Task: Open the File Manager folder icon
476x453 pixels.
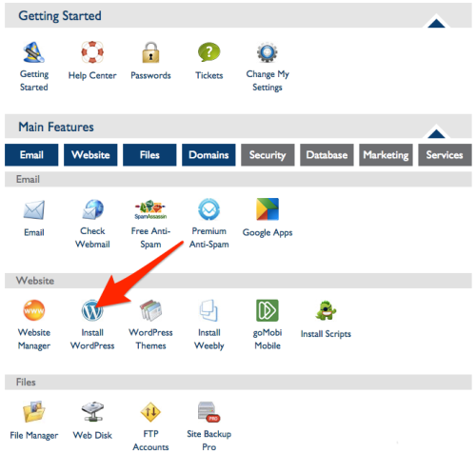Action: point(34,411)
